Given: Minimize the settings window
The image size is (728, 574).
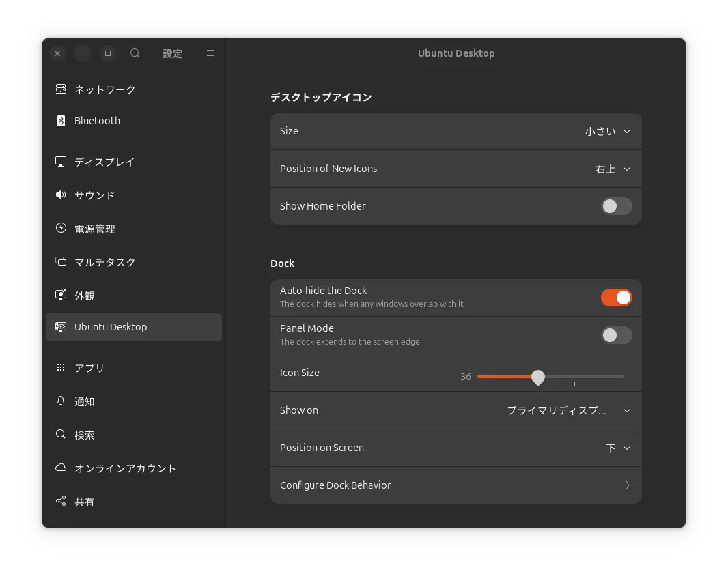Looking at the screenshot, I should click(x=83, y=53).
